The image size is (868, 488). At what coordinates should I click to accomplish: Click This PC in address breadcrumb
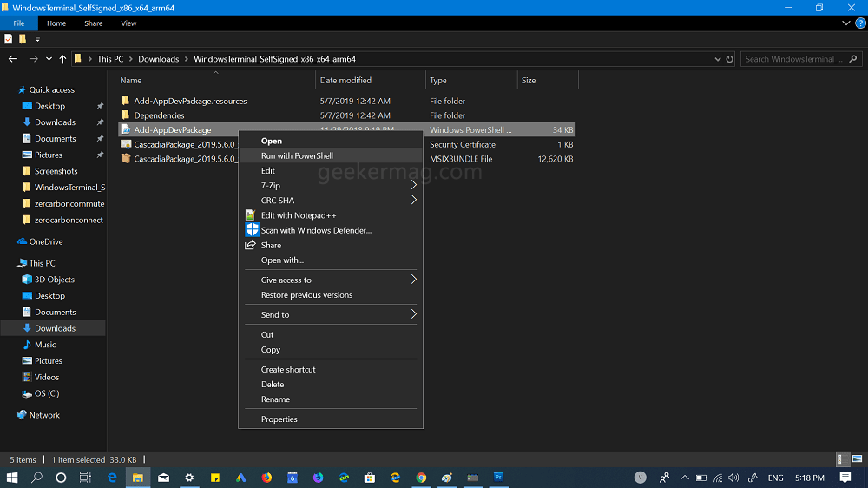coord(110,59)
